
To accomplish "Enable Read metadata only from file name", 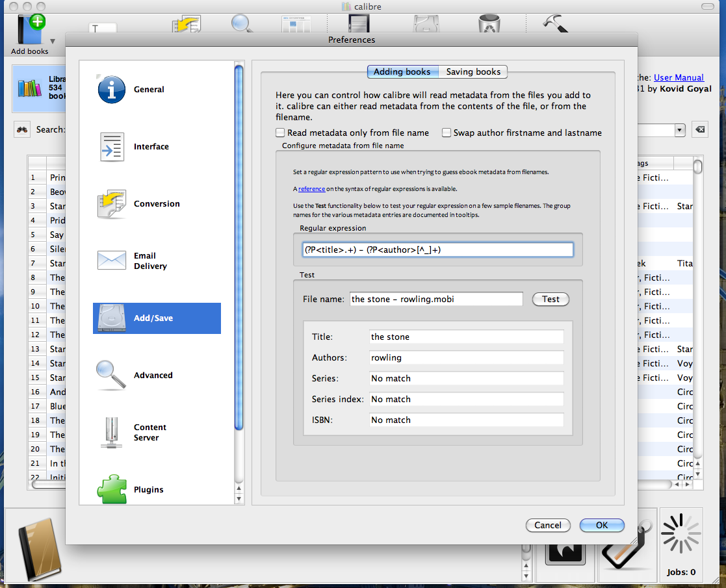I will pos(280,133).
